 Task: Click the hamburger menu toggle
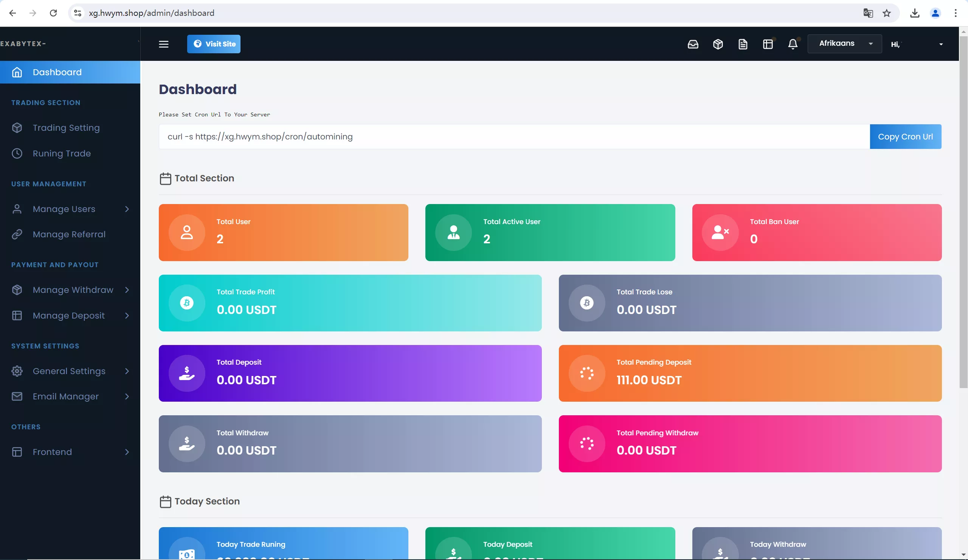click(x=163, y=43)
